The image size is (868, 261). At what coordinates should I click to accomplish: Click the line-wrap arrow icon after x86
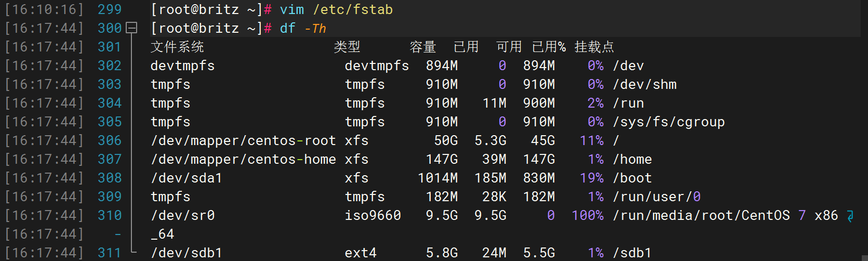point(850,216)
